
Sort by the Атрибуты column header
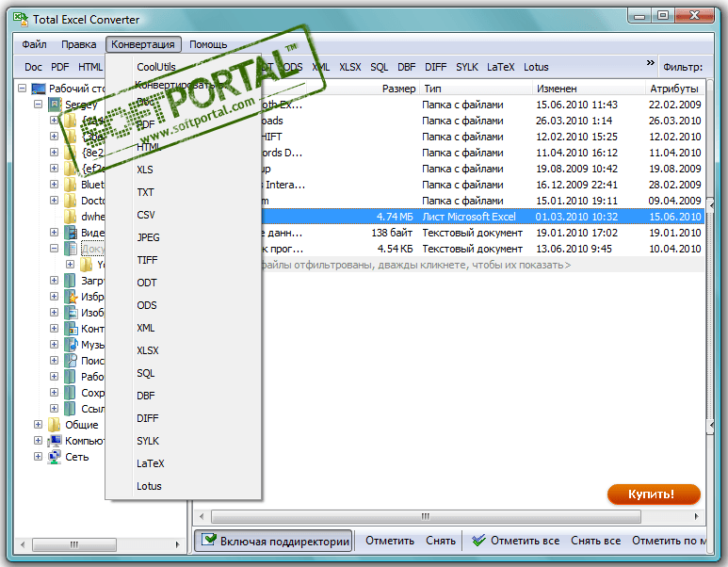click(674, 89)
